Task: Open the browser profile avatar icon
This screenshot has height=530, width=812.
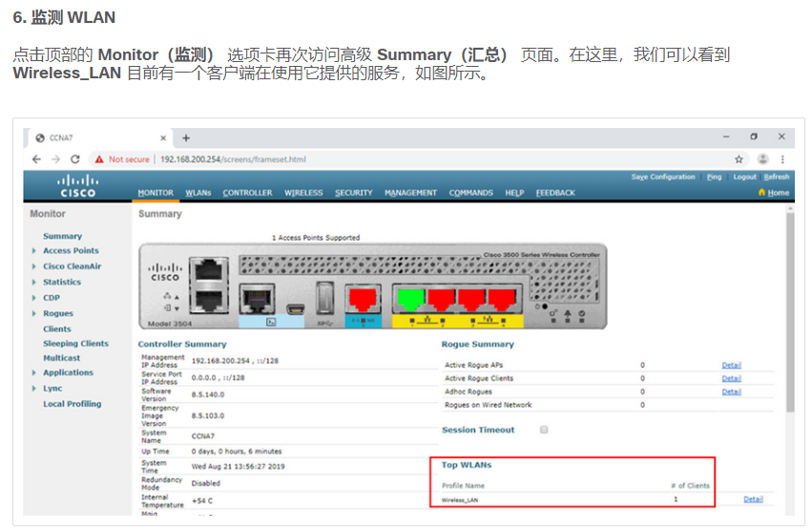Action: coord(762,159)
